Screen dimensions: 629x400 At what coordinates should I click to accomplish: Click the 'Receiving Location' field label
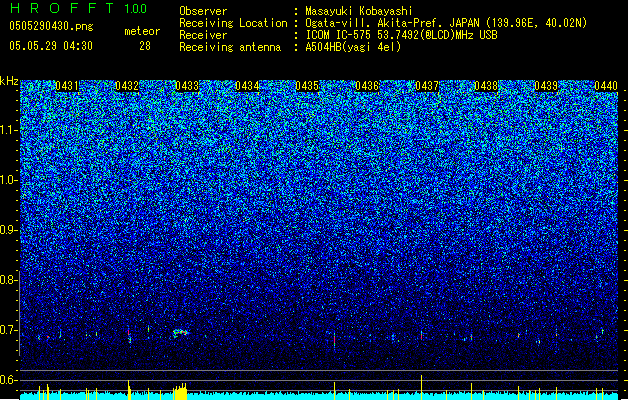click(x=233, y=23)
